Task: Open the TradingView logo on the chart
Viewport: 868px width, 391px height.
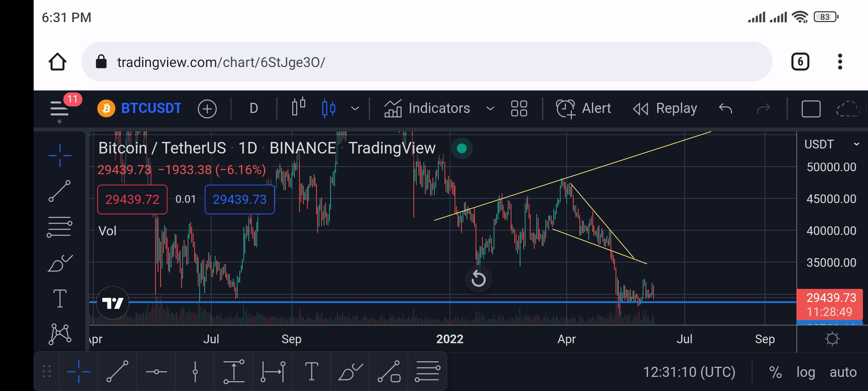Action: [113, 303]
